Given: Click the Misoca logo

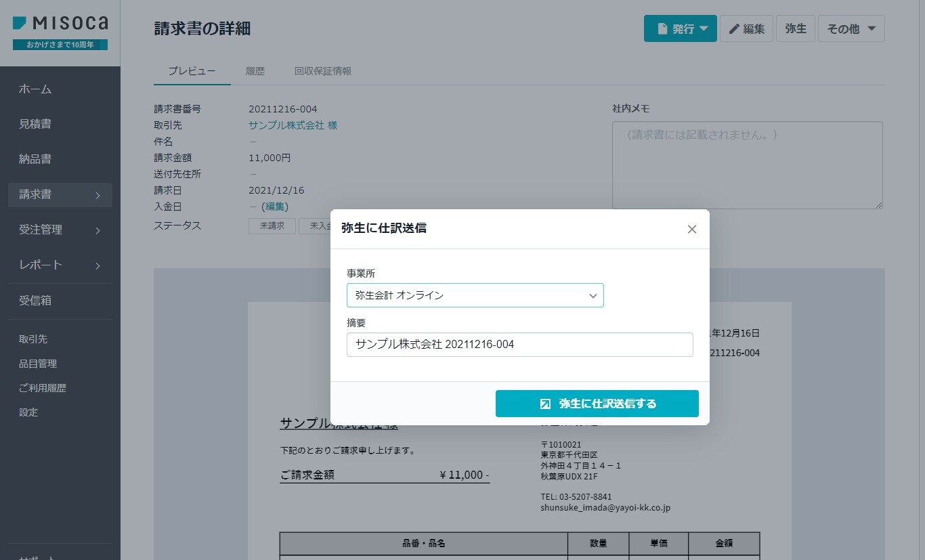Looking at the screenshot, I should point(60,24).
